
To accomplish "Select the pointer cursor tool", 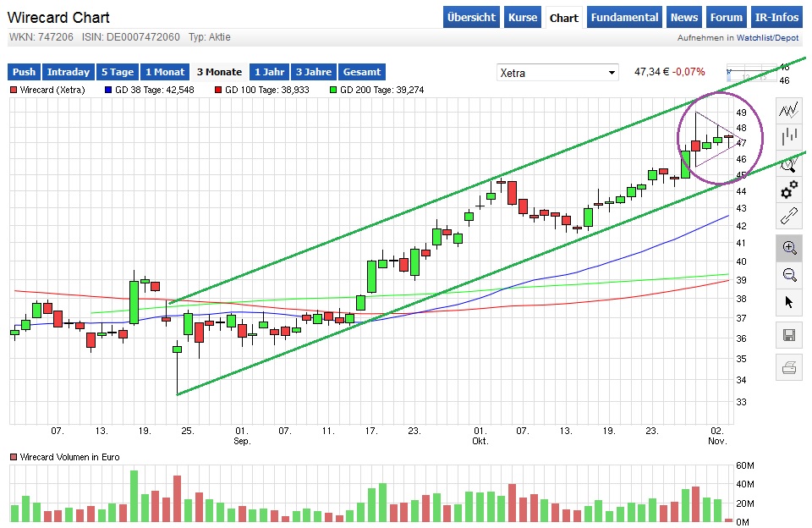I will tap(788, 302).
